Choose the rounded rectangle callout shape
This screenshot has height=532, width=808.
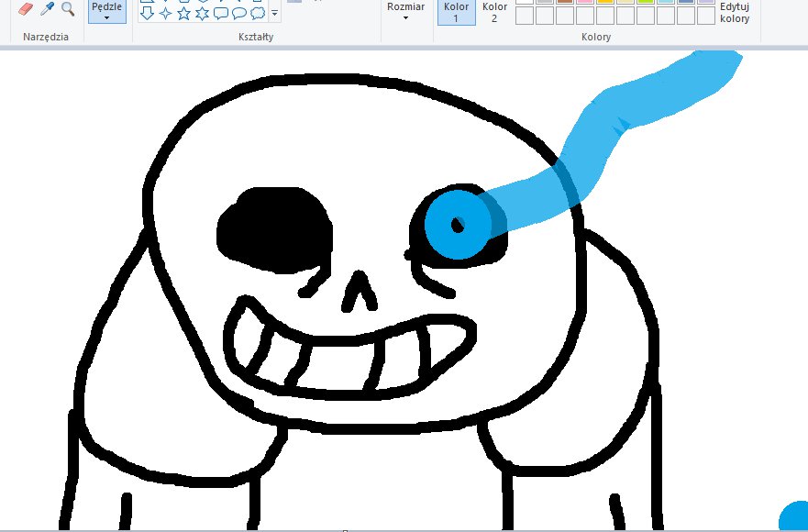pyautogui.click(x=221, y=14)
